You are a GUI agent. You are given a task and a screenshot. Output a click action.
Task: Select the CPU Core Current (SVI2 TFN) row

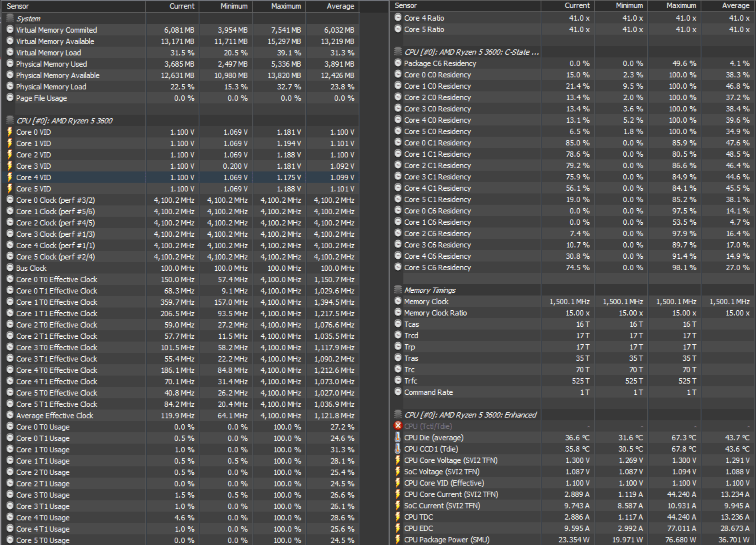(x=572, y=494)
